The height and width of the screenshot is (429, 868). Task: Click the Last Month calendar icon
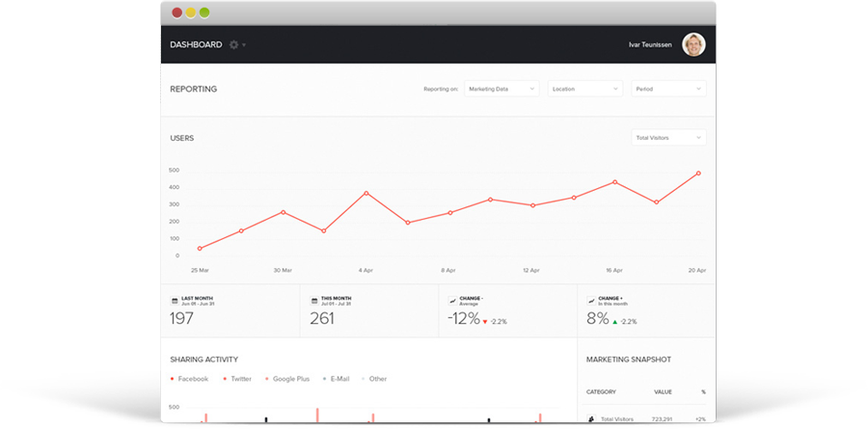click(175, 302)
